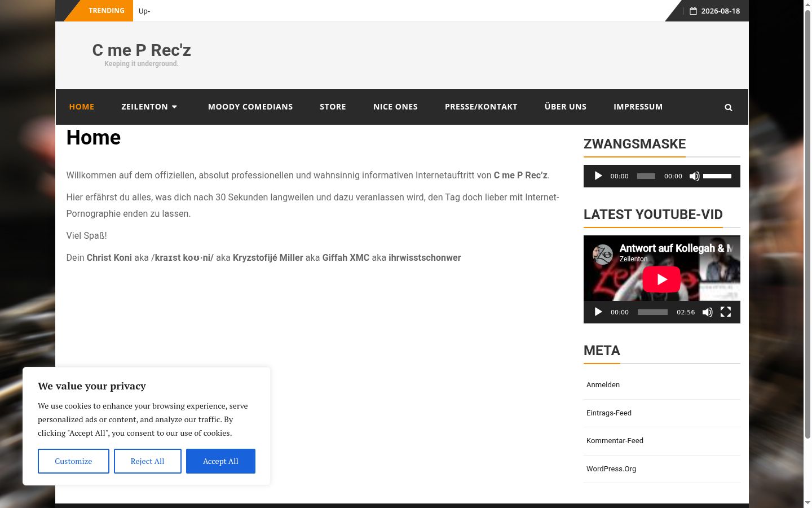Viewport: 812px width, 508px height.
Task: Click the Trending label
Action: [x=107, y=11]
